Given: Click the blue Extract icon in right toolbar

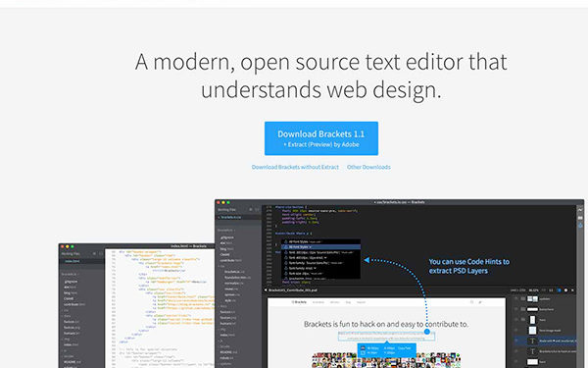Looking at the screenshot, I should pyautogui.click(x=580, y=226).
